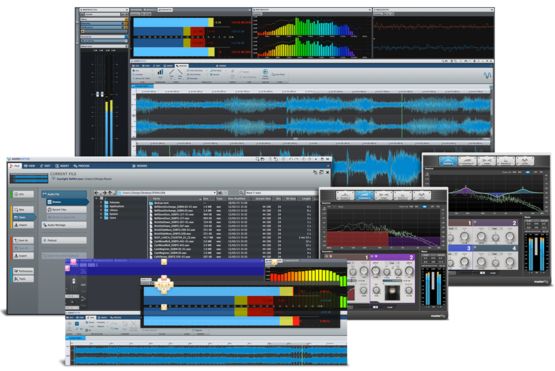555x371 pixels.
Task: Click the back arrow in file browser
Action: [97, 193]
